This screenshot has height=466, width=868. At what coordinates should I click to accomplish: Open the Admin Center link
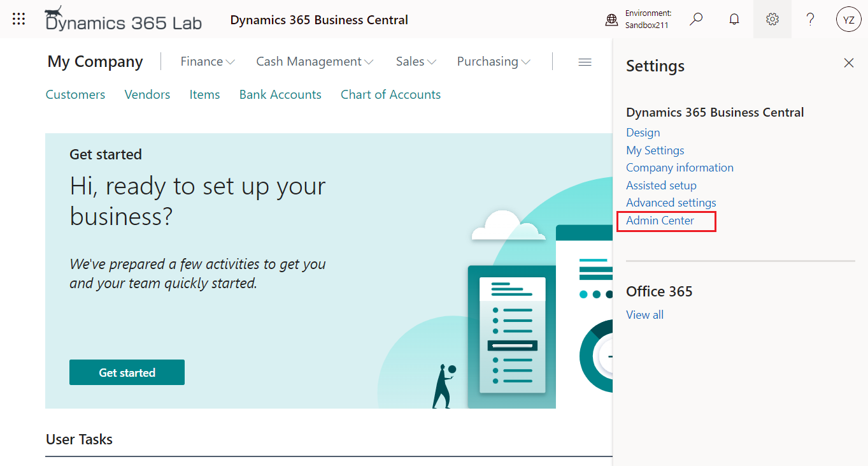click(x=660, y=220)
